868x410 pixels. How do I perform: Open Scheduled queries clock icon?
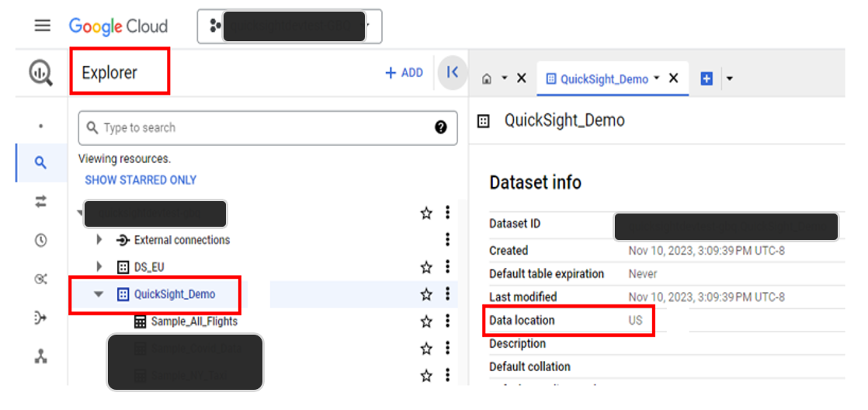point(40,241)
